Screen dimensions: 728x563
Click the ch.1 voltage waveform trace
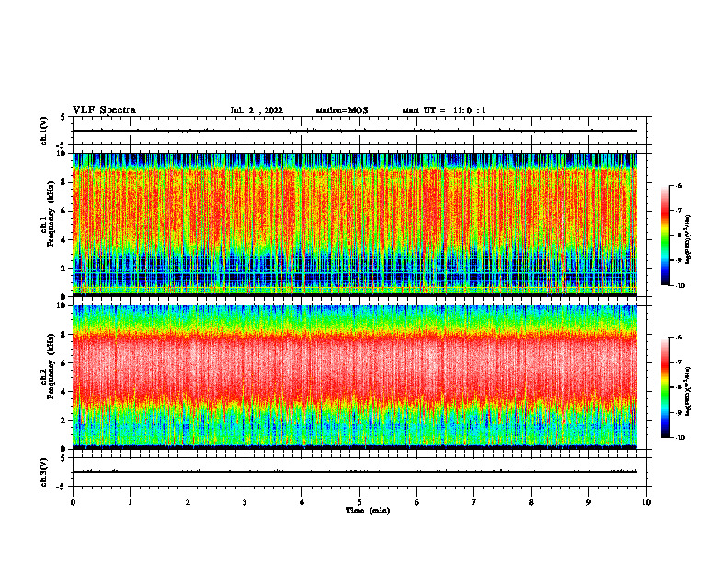[x=355, y=131]
